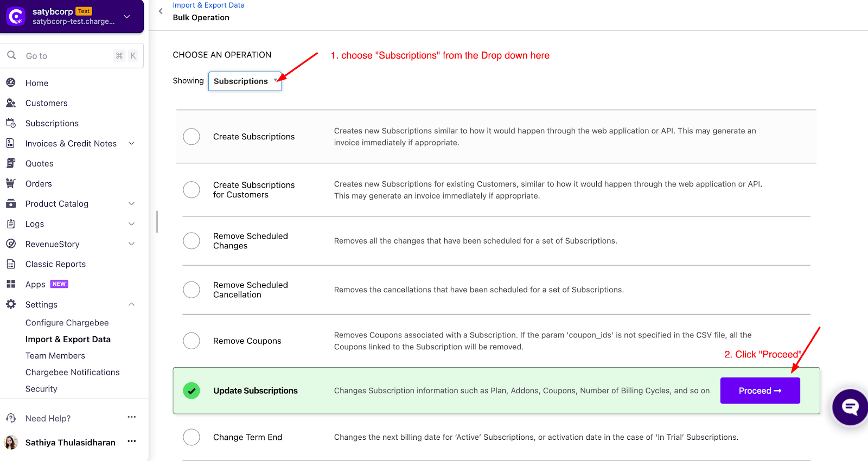Select the Remove Coupons radio button
Image resolution: width=868 pixels, height=461 pixels.
click(x=192, y=341)
